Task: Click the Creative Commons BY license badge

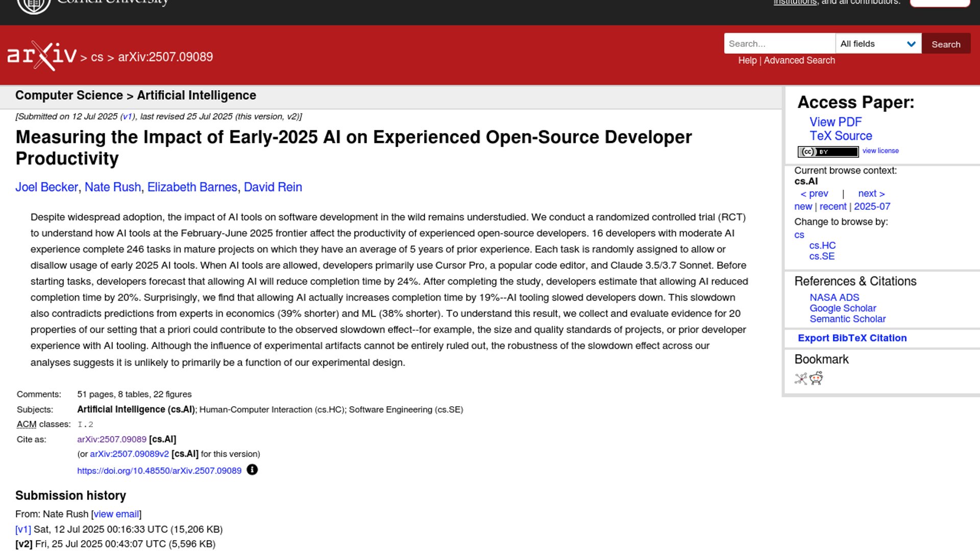Action: tap(827, 152)
